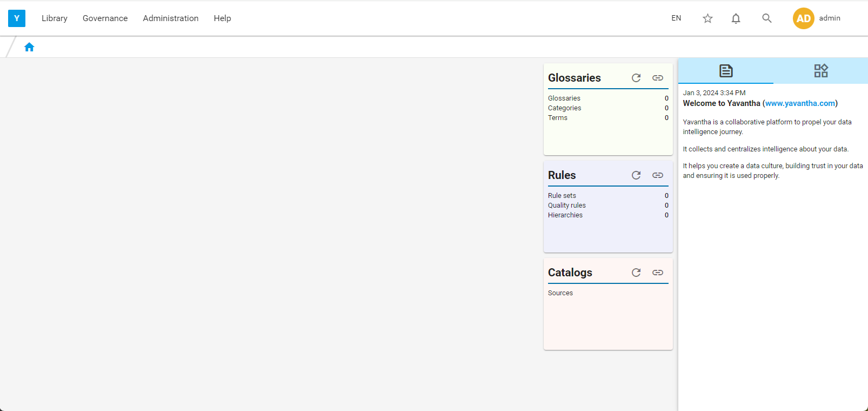Select the Quality rules row
The height and width of the screenshot is (411, 868).
608,205
